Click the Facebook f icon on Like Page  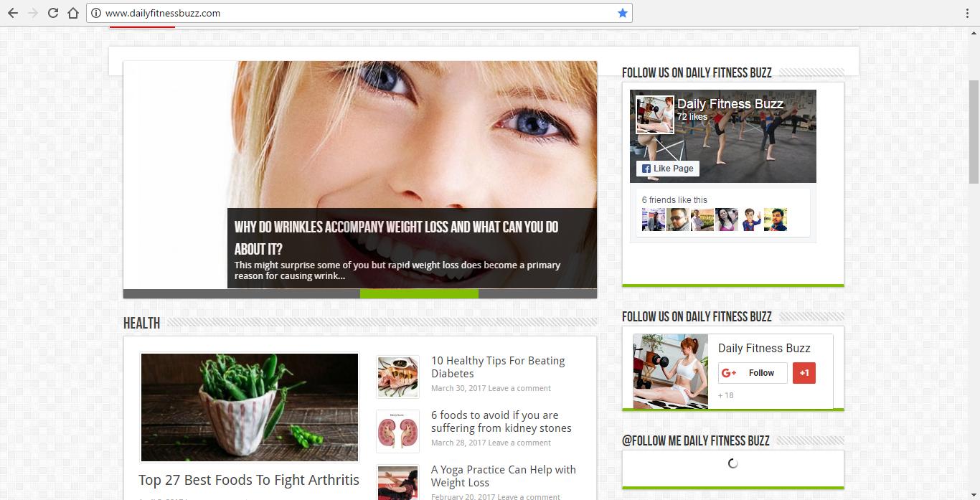click(x=646, y=169)
